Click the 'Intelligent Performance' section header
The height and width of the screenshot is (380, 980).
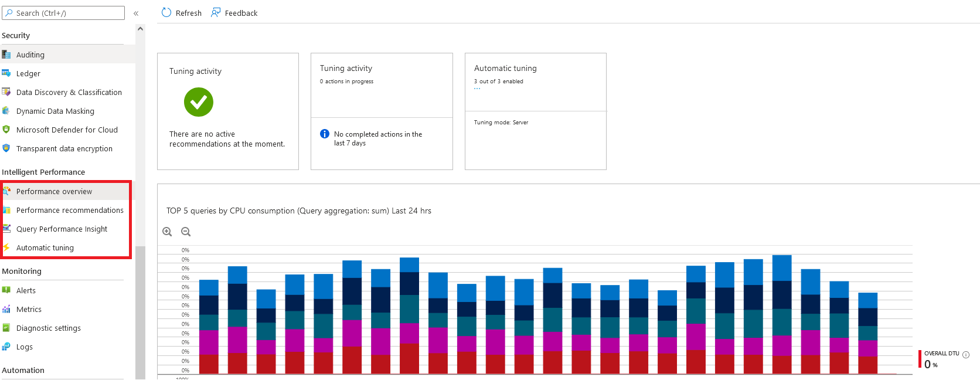coord(43,172)
